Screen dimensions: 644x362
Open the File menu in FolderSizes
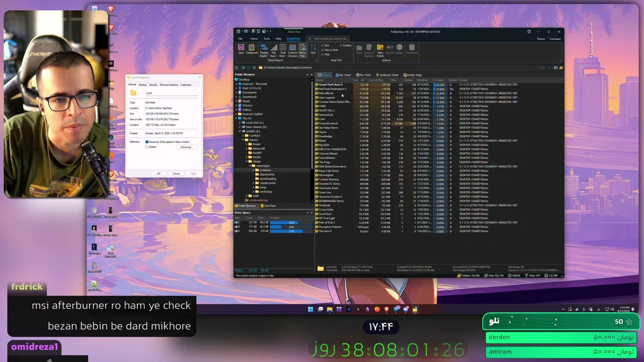click(240, 39)
